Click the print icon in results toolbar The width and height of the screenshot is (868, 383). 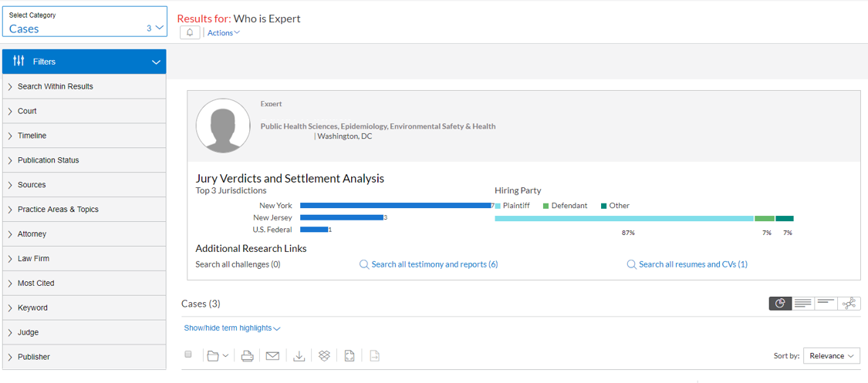pos(248,356)
